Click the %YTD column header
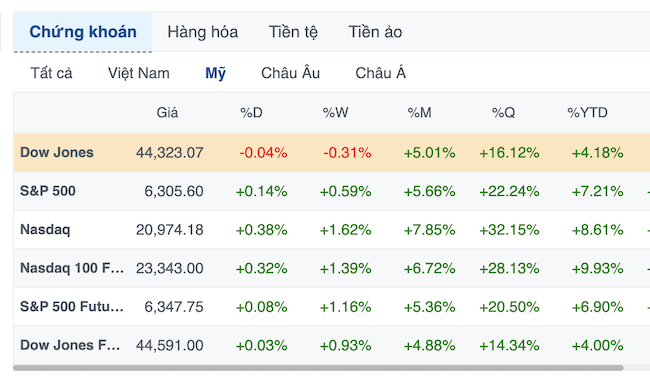The height and width of the screenshot is (382, 650). point(587,113)
